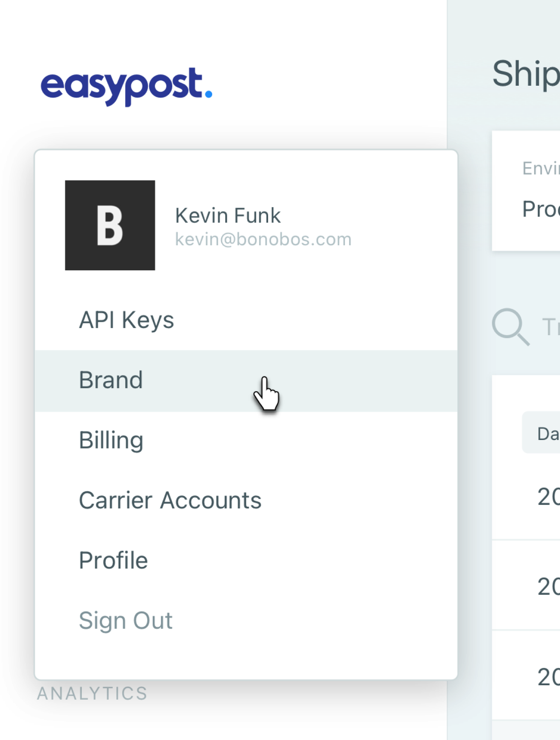Open Carrier Accounts menu item
Screen dimensions: 560x740
tap(246, 500)
